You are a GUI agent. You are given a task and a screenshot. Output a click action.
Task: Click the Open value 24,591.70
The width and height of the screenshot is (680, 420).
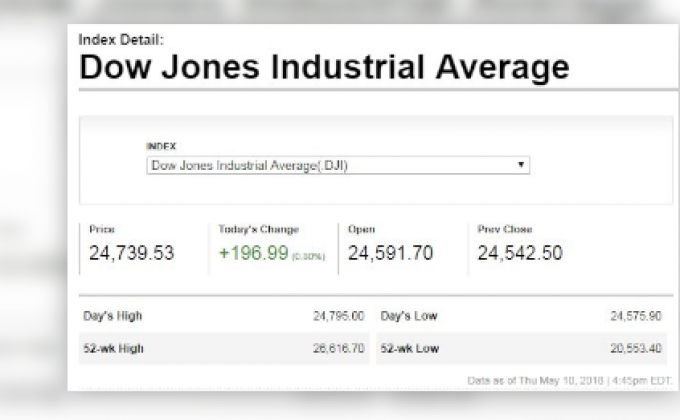(390, 253)
